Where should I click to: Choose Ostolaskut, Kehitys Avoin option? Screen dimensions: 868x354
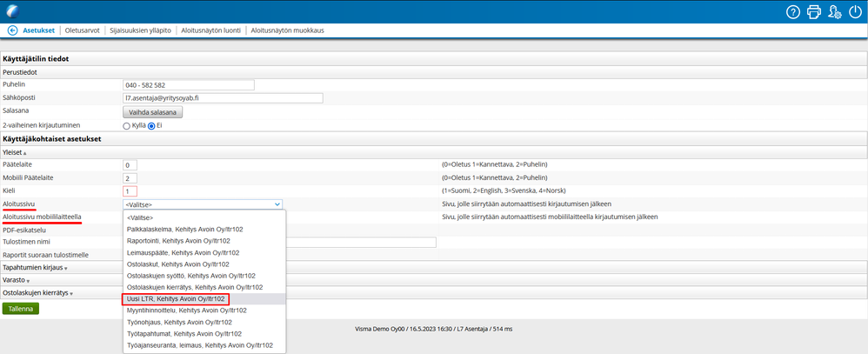pyautogui.click(x=204, y=264)
